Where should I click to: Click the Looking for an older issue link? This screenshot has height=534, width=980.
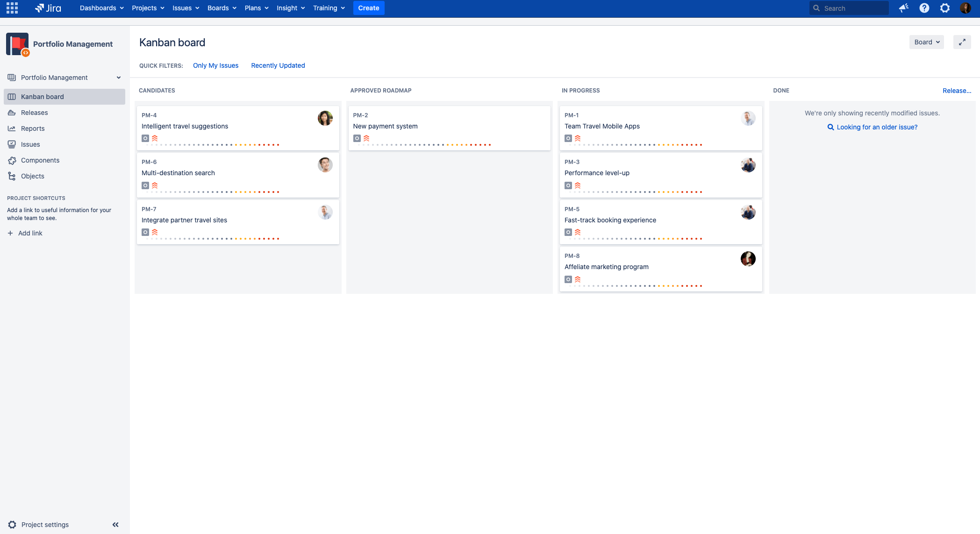pos(872,127)
